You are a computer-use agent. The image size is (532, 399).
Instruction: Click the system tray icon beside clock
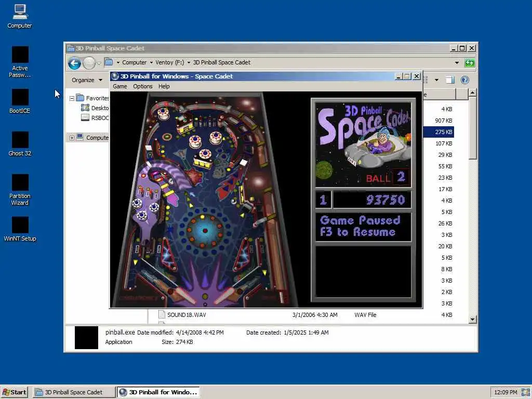coord(526,392)
